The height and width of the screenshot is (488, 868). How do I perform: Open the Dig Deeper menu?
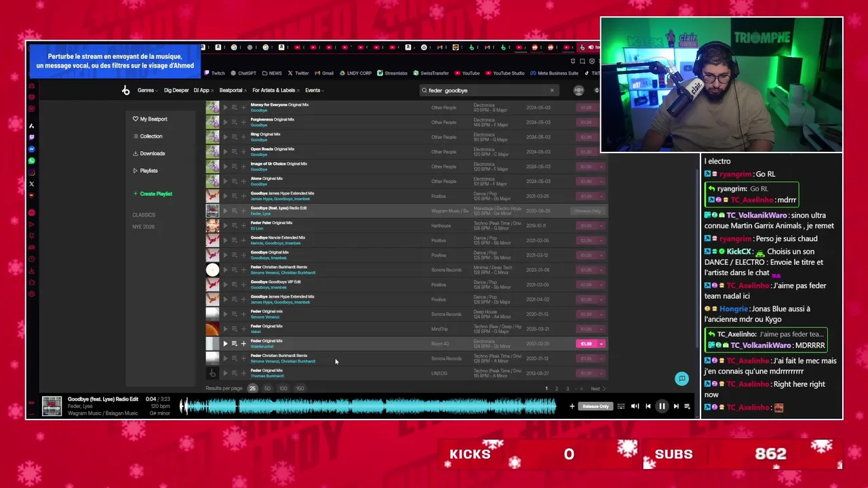tap(176, 90)
